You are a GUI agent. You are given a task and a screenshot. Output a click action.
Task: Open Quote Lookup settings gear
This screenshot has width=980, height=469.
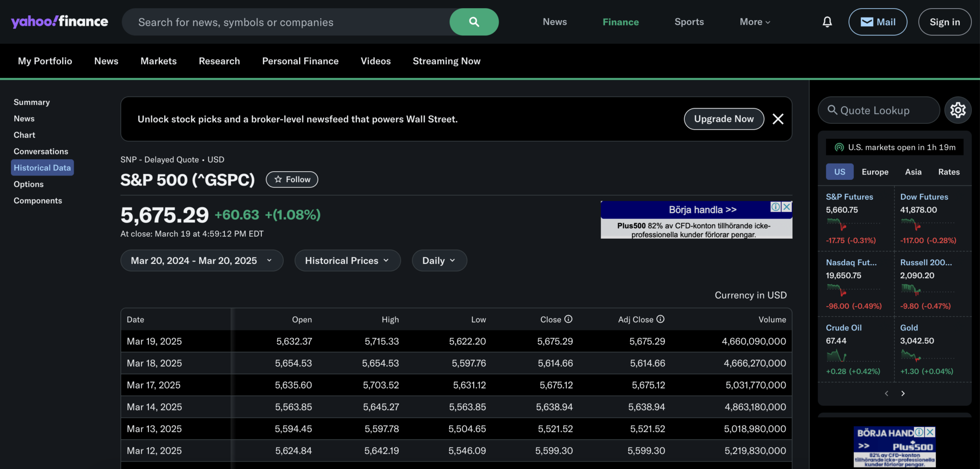[x=958, y=110]
